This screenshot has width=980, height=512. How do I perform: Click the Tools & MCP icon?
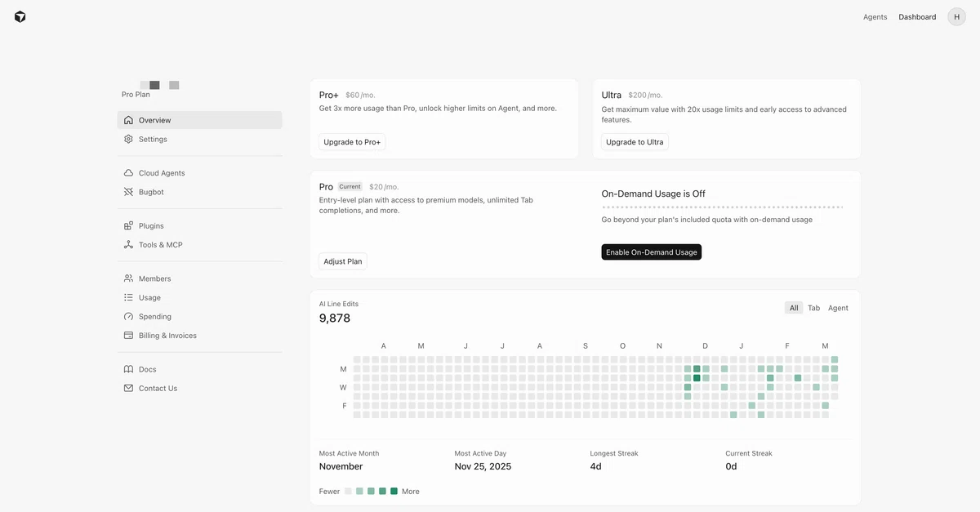tap(128, 244)
